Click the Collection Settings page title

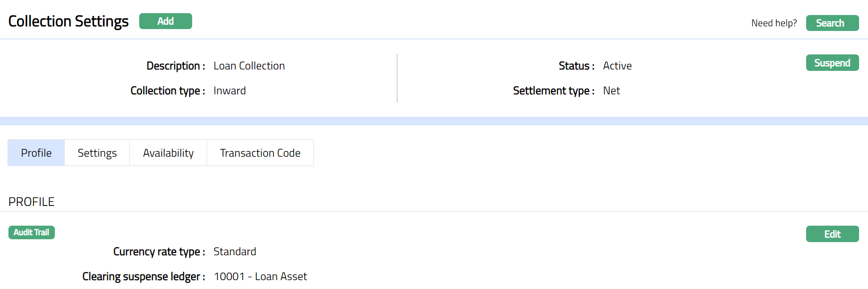pyautogui.click(x=68, y=22)
